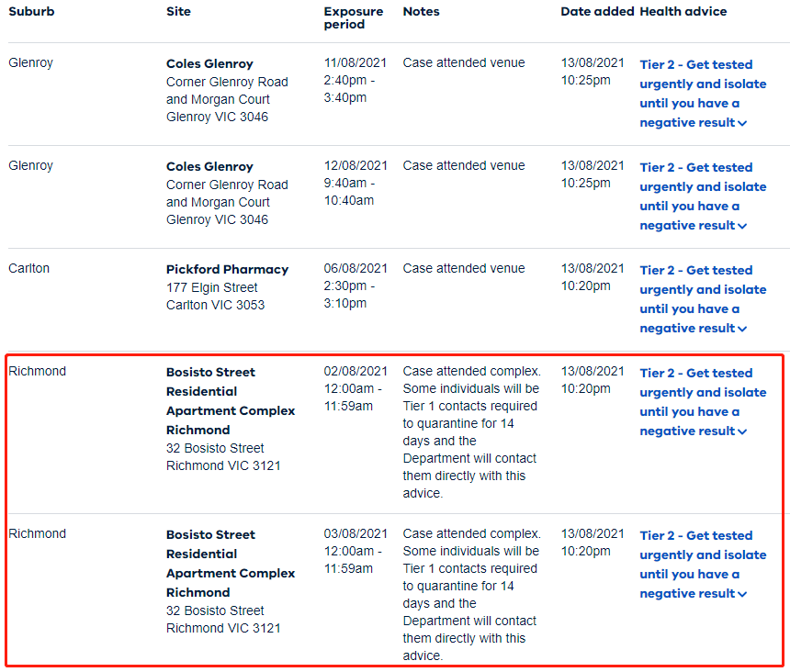Click the 12/08/2021 9:40am exposure period cell
790x672 pixels.
pos(355,183)
